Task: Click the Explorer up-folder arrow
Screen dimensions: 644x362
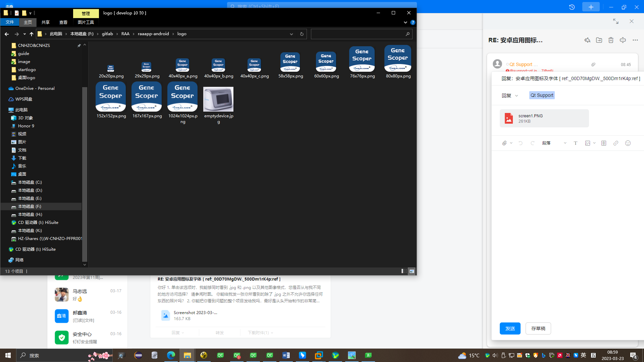Action: 32,34
